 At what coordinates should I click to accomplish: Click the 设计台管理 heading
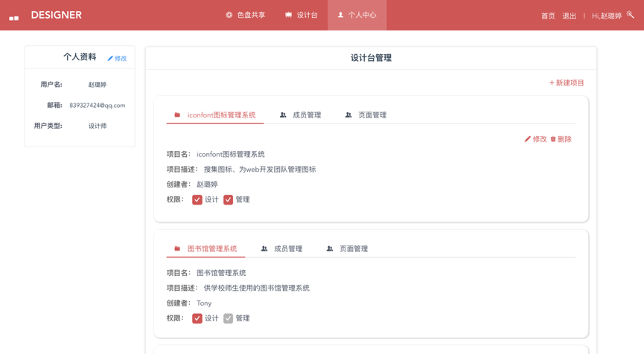(x=371, y=58)
